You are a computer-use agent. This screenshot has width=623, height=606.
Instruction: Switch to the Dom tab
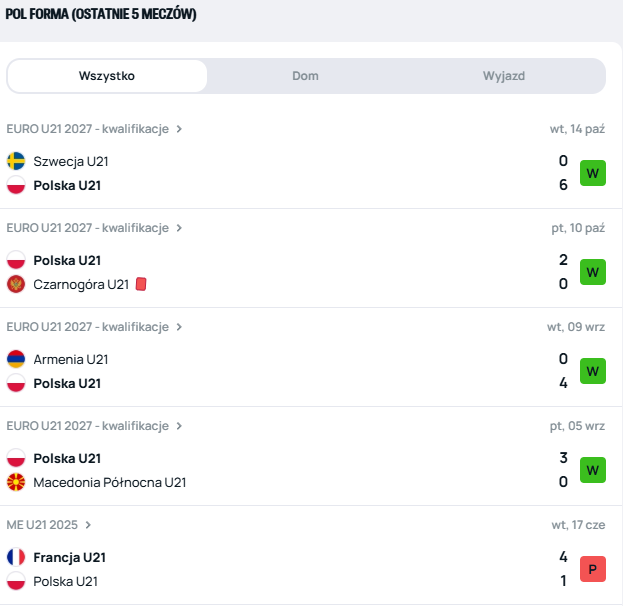[x=305, y=76]
